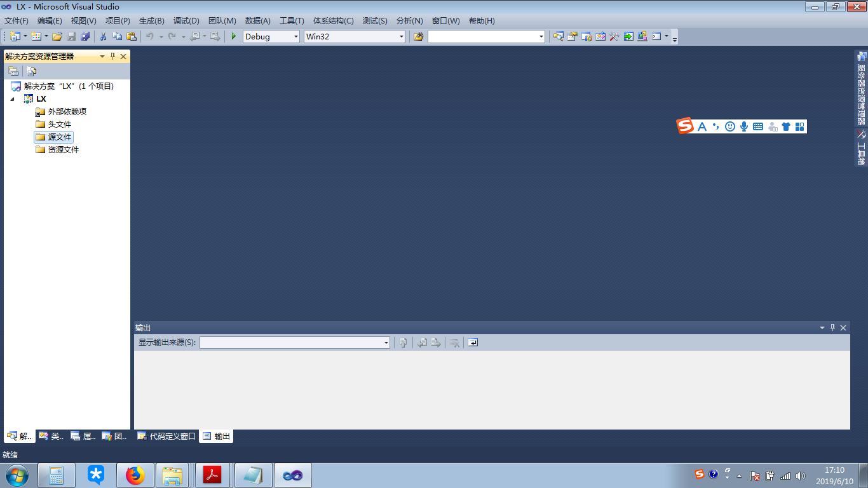This screenshot has height=488, width=868.
Task: Open Solution Explorer from the toolbar icon
Action: point(559,36)
